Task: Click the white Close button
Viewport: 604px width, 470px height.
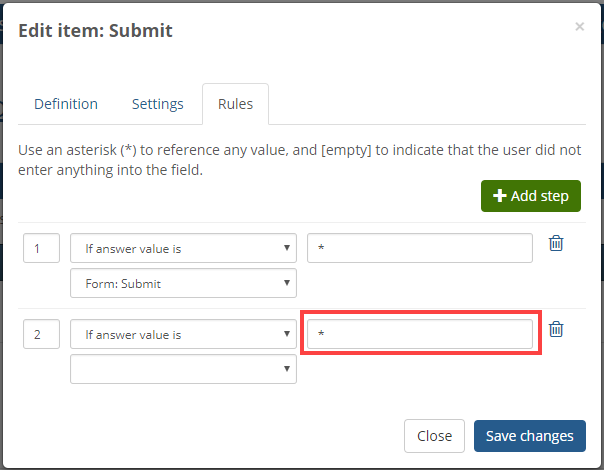Action: 434,436
